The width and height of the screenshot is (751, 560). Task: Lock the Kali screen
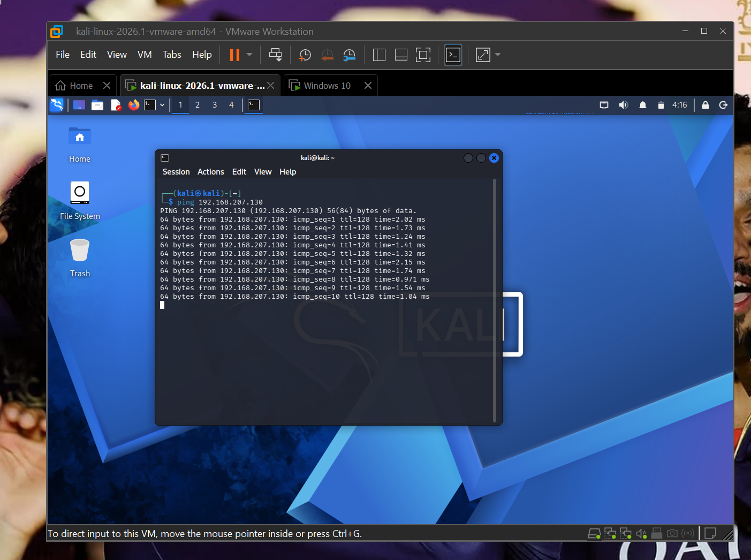click(x=706, y=105)
